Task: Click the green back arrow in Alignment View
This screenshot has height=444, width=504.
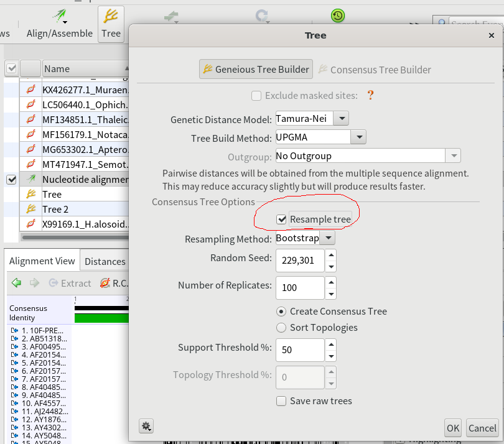Action: (16, 283)
